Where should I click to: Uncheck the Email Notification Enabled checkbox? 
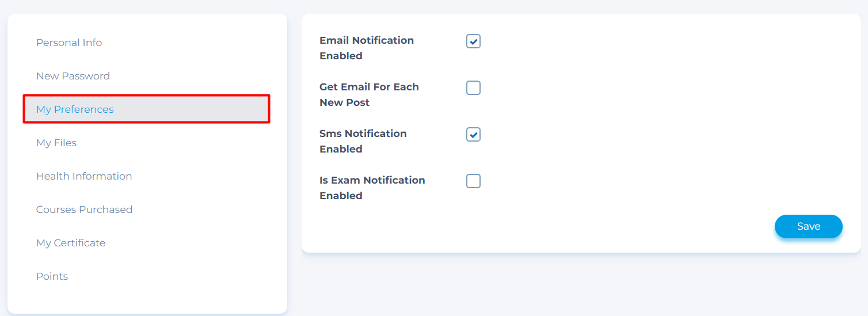[x=473, y=41]
